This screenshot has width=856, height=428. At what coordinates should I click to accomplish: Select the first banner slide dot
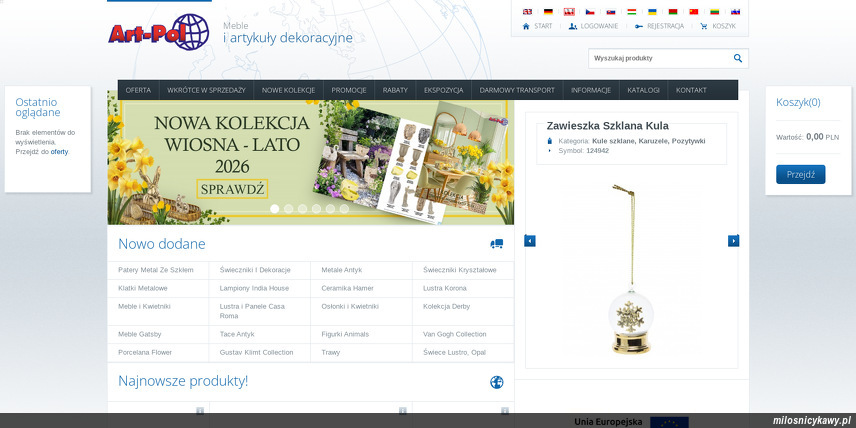pos(275,209)
